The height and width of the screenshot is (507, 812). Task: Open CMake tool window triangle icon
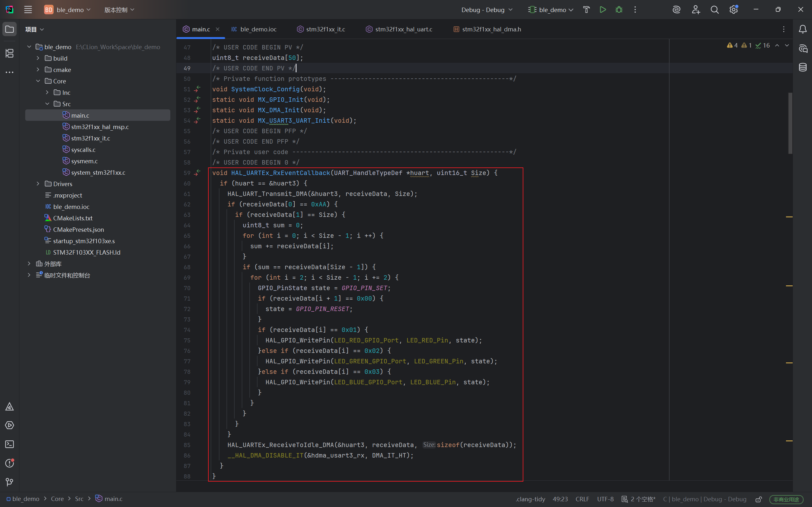click(x=10, y=407)
